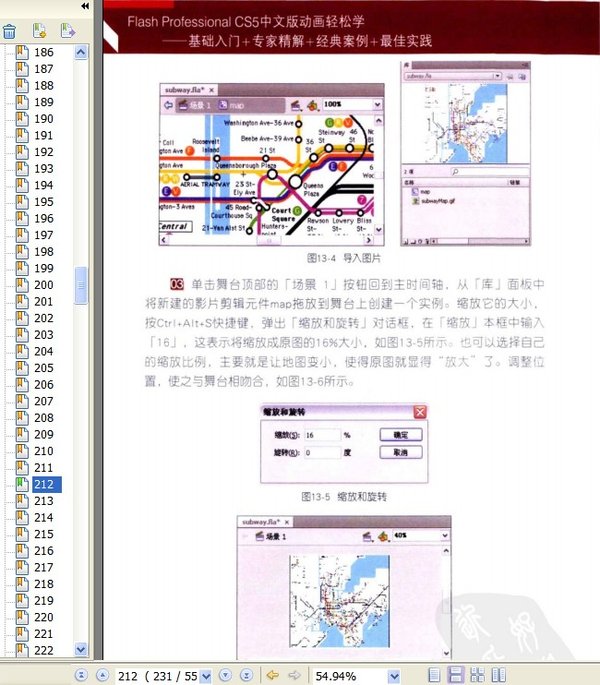
Task: Click the bookmark icon beside 186
Action: click(22, 52)
